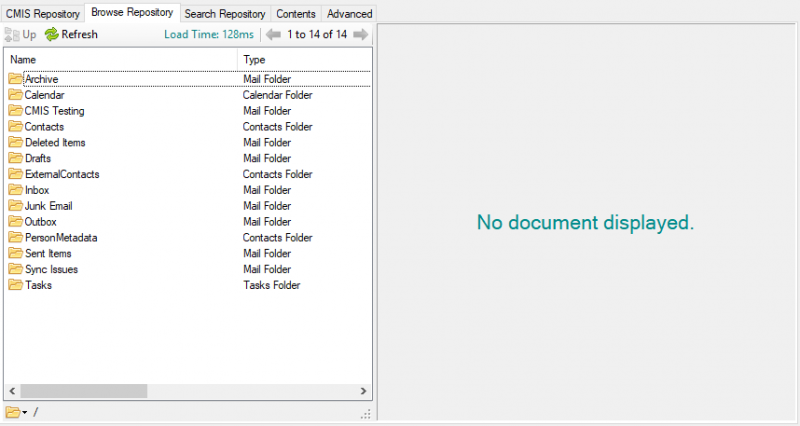Go to next page arrow
800x426 pixels.
361,35
